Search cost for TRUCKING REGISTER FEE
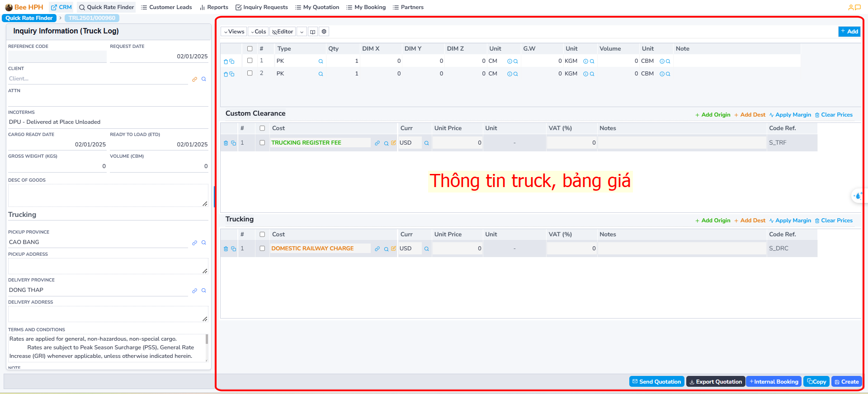The image size is (868, 394). (386, 143)
